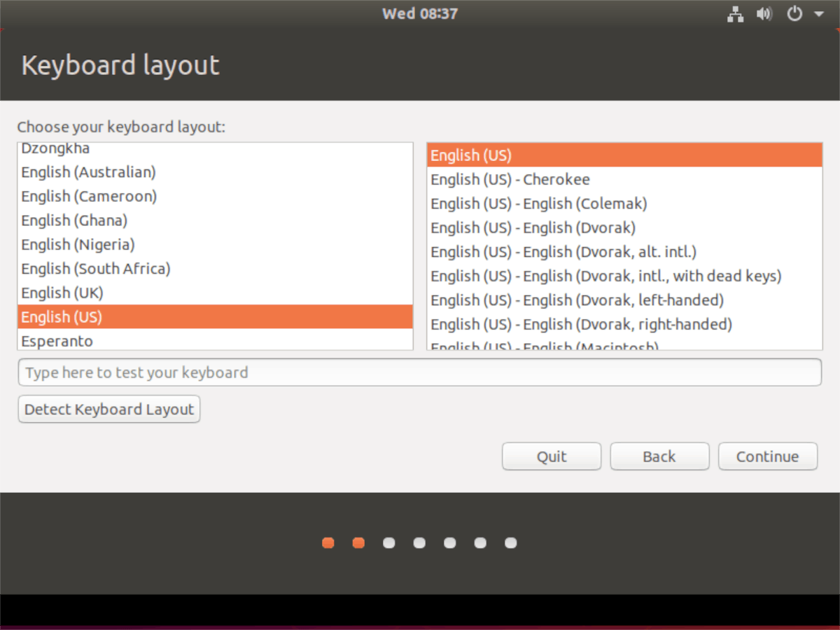The height and width of the screenshot is (630, 840).
Task: Click the power icon in the top bar
Action: pyautogui.click(x=794, y=13)
